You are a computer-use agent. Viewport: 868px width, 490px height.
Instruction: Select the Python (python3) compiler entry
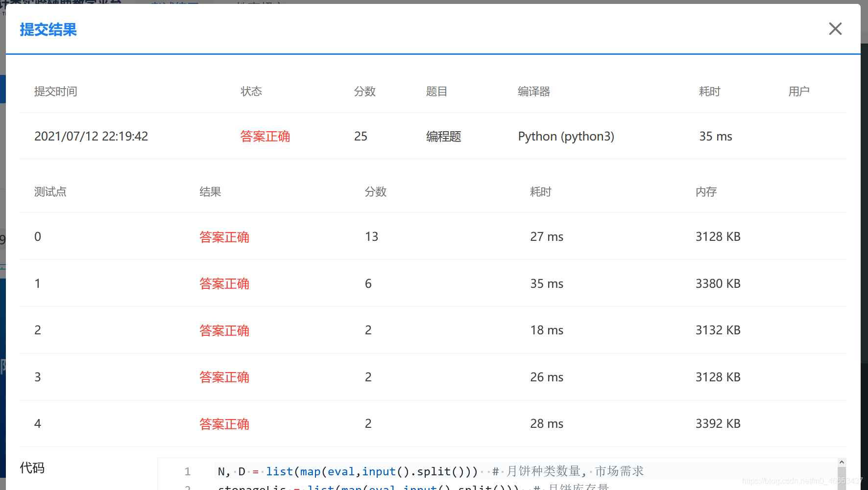point(566,137)
